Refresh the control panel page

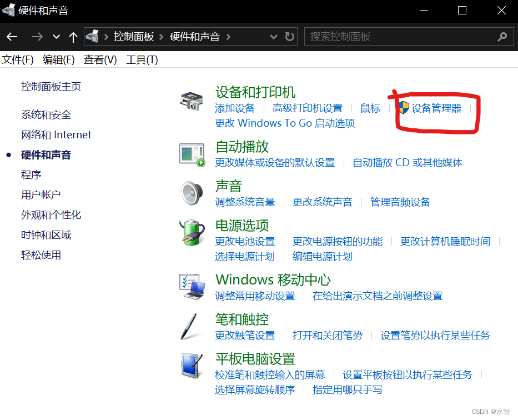click(289, 36)
